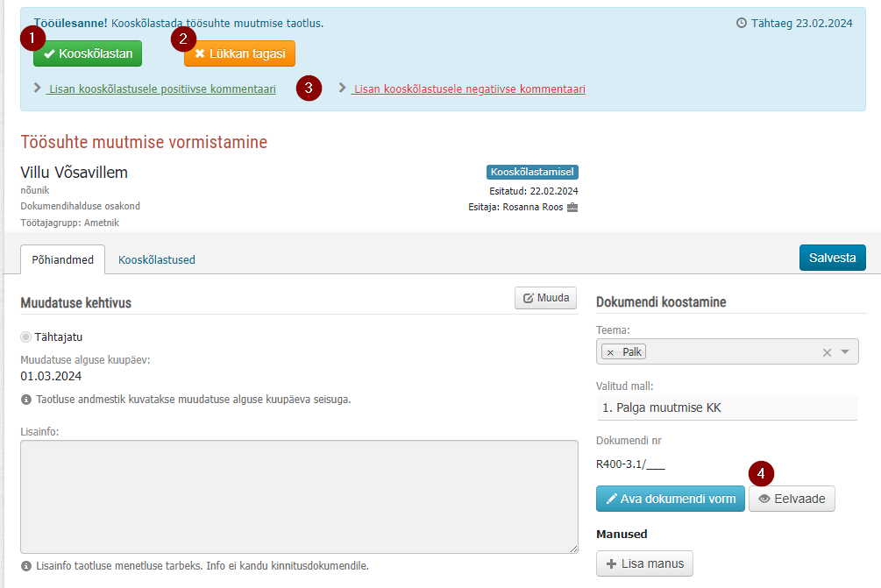The image size is (881, 588).
Task: Remove the Palk tag with its x
Action: coord(611,352)
